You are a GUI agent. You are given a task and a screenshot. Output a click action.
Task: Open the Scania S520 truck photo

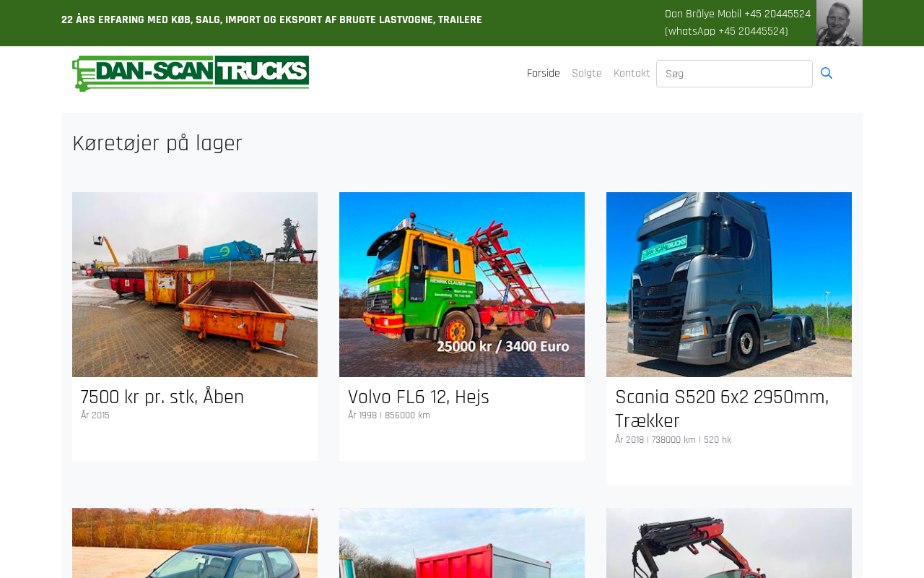(729, 285)
